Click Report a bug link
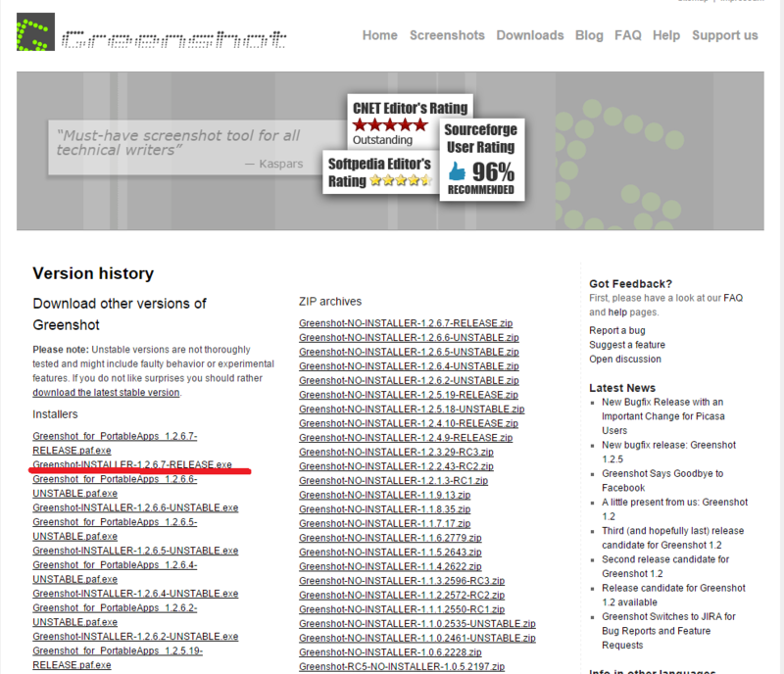Screen dimensions: 784x674 click(x=617, y=330)
